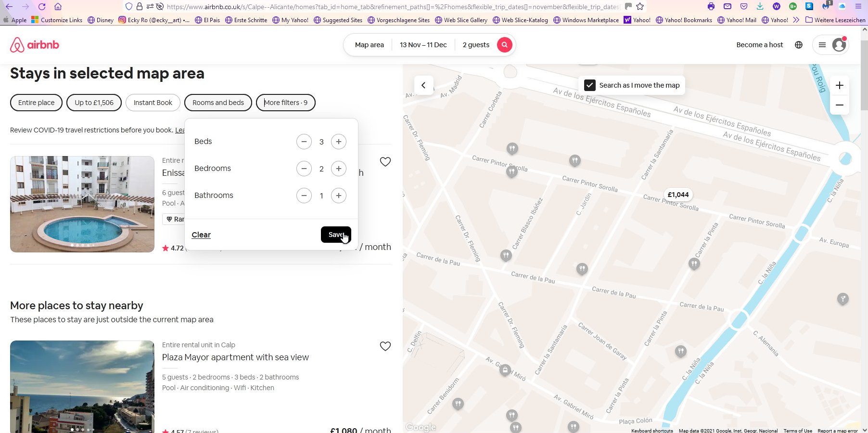
Task: Click the Airbnb logo
Action: tap(35, 45)
